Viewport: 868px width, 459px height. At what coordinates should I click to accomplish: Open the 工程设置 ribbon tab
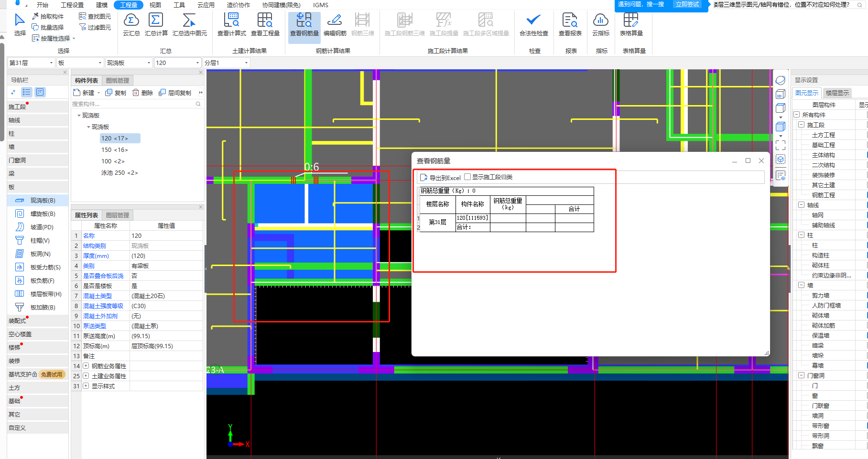[72, 5]
